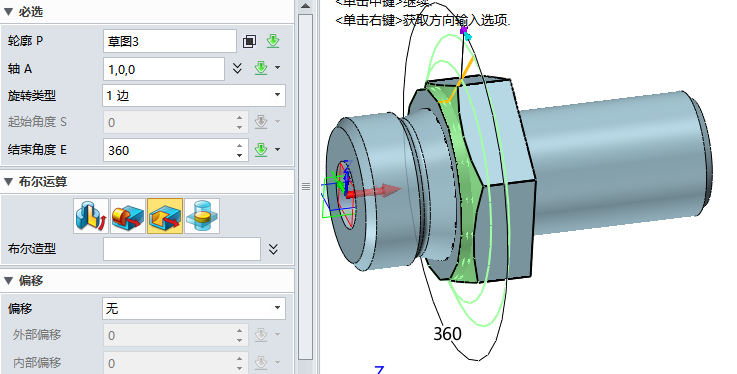The height and width of the screenshot is (374, 737).
Task: Expand double-chevron options beside 轴 A
Action: (237, 69)
